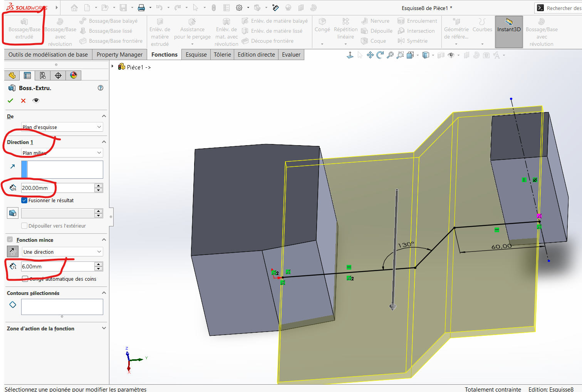Click Répétition linéaire tool
This screenshot has height=392, width=582.
pyautogui.click(x=346, y=29)
